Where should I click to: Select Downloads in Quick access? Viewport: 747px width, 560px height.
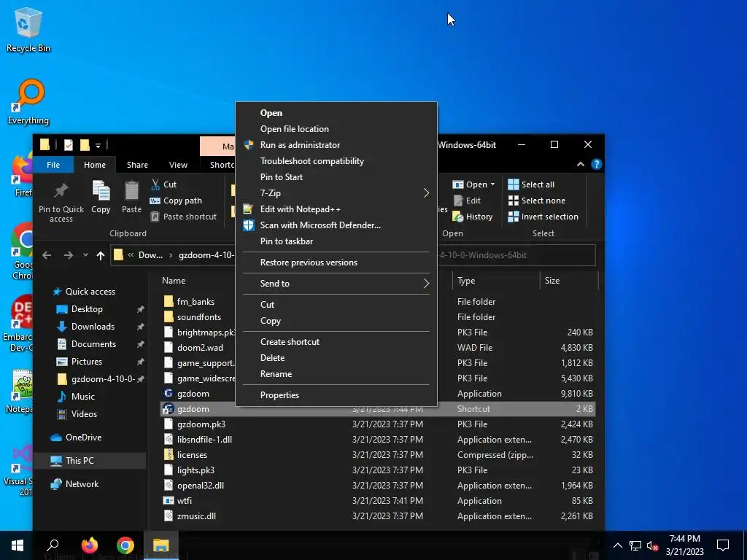click(93, 327)
